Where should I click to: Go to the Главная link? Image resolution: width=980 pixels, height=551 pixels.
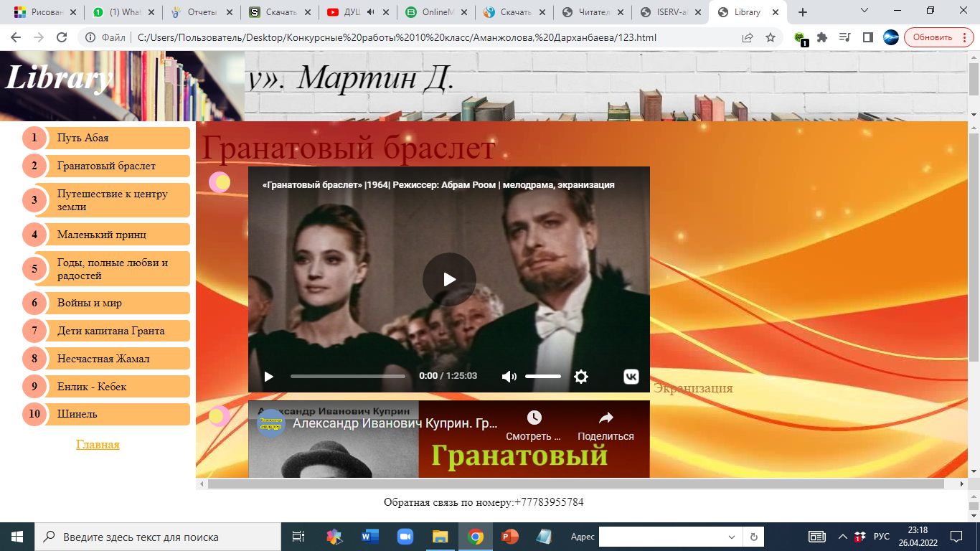(x=98, y=445)
